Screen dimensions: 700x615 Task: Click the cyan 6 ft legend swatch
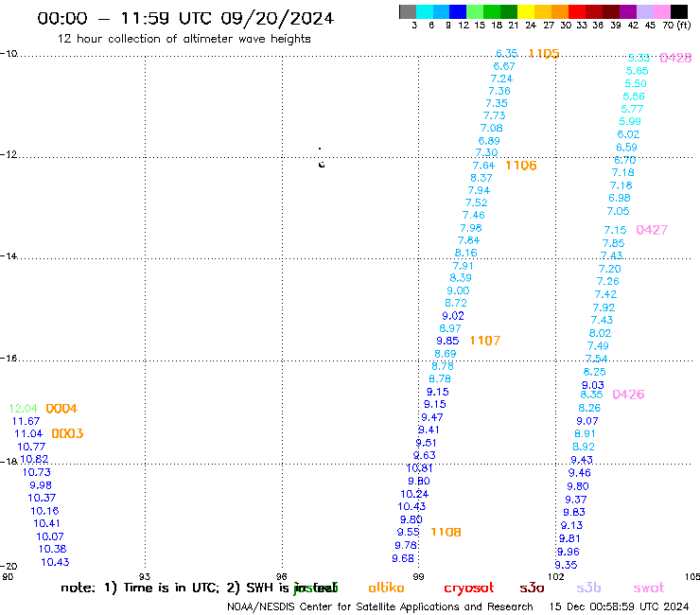[x=425, y=11]
